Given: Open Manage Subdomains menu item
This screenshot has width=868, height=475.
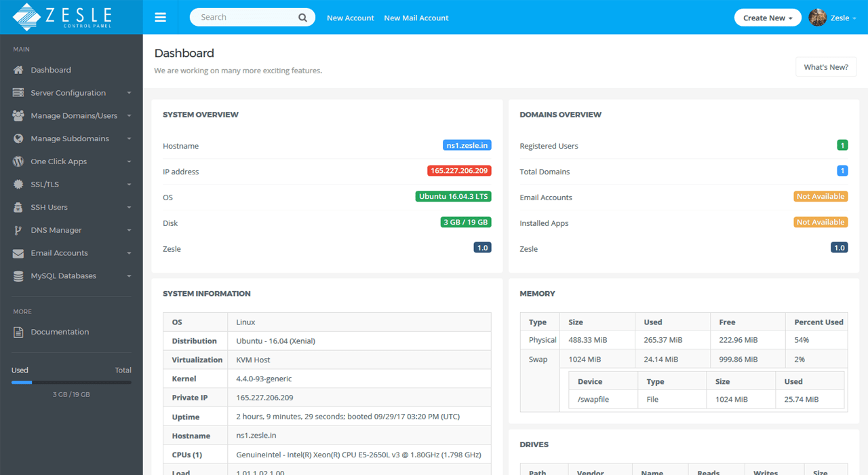Looking at the screenshot, I should click(71, 139).
